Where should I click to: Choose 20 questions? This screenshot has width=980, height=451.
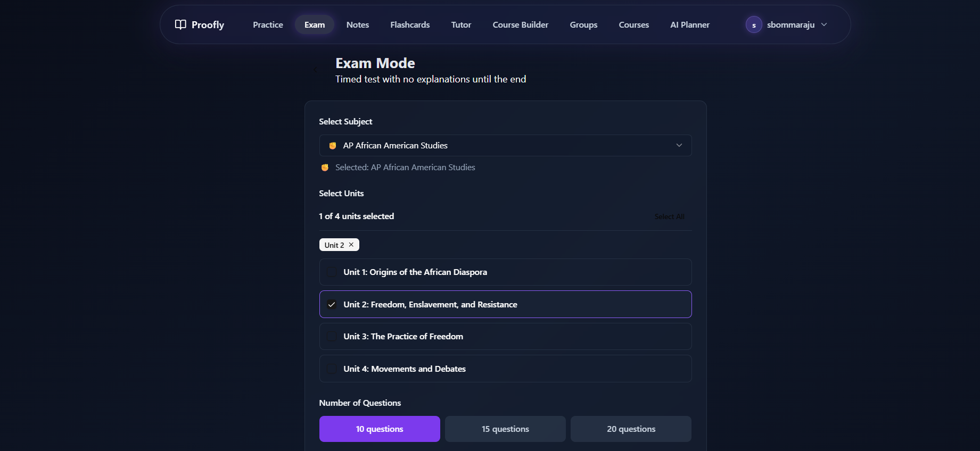click(x=631, y=429)
